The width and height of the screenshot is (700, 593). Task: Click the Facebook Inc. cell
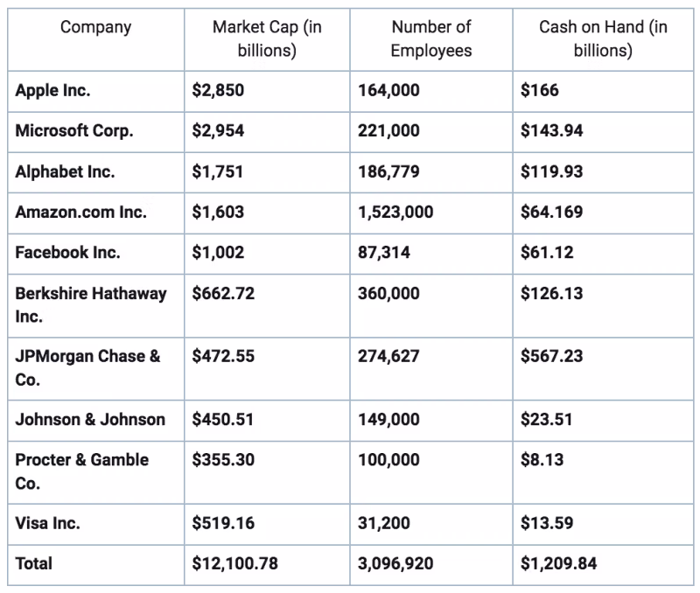click(67, 253)
